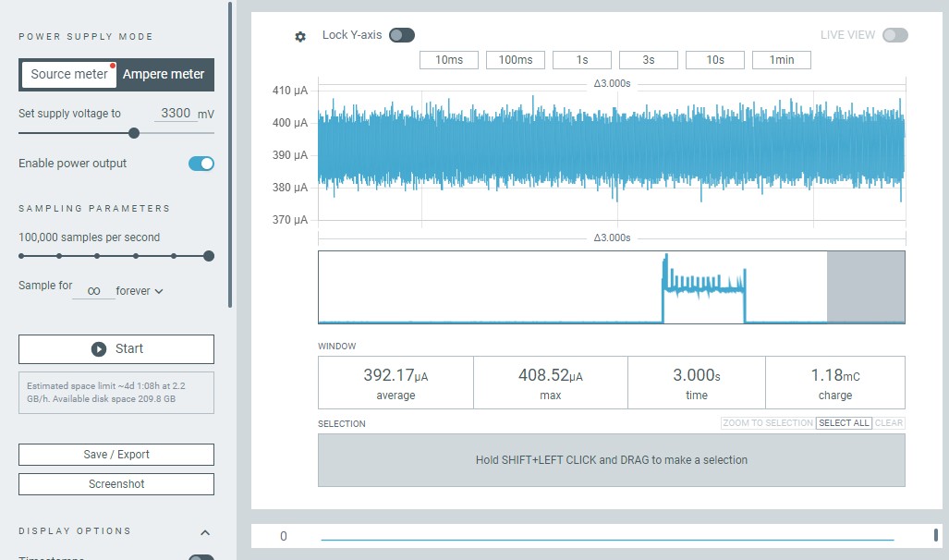
Task: Take a chart Screenshot
Action: click(116, 484)
